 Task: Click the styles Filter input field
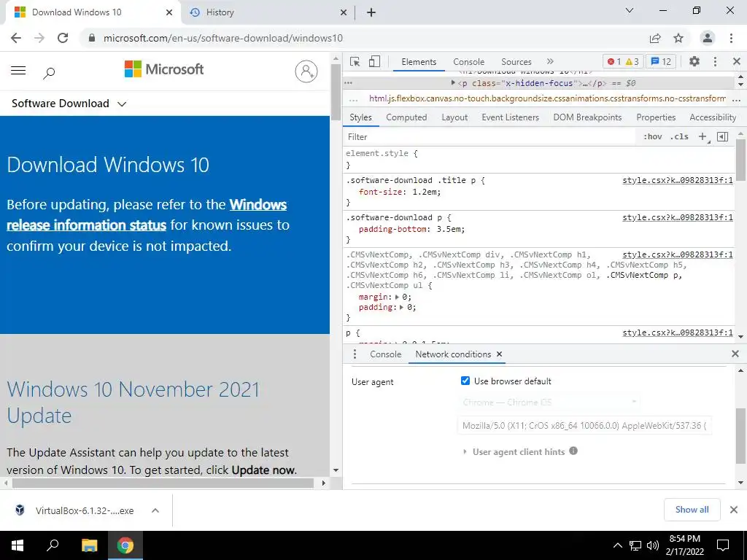(x=491, y=136)
